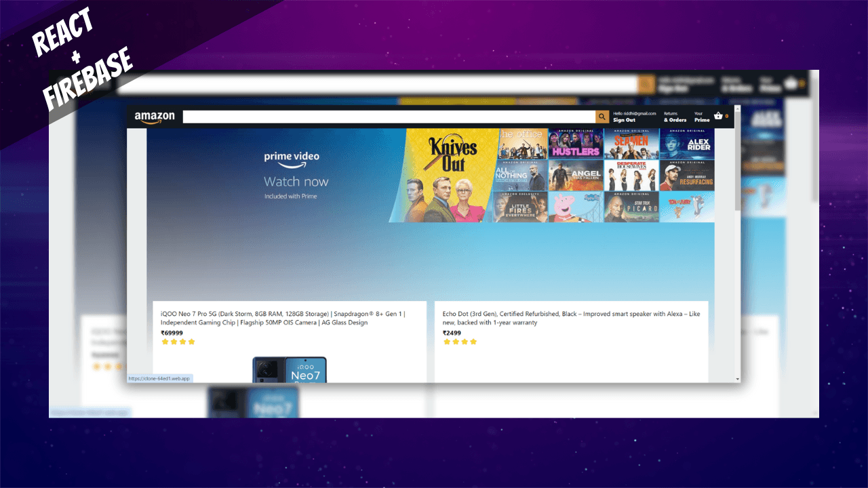Open the Desperate Housewives thumbnail
The image size is (868, 488).
tap(631, 176)
